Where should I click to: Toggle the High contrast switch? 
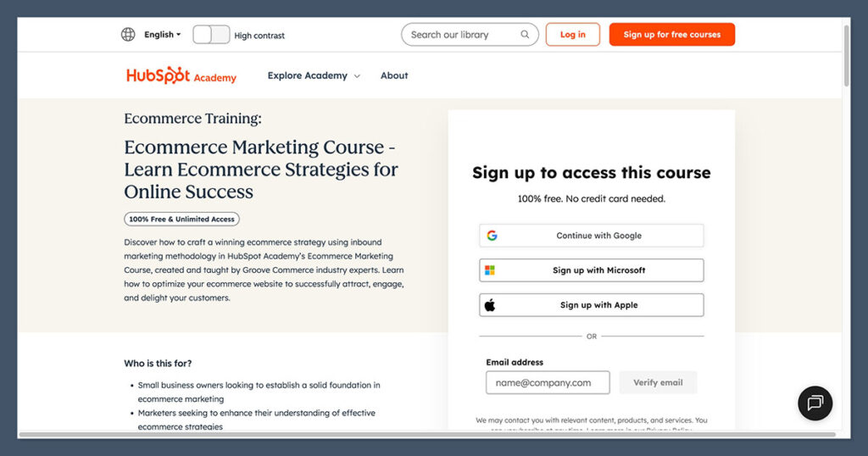click(x=211, y=35)
